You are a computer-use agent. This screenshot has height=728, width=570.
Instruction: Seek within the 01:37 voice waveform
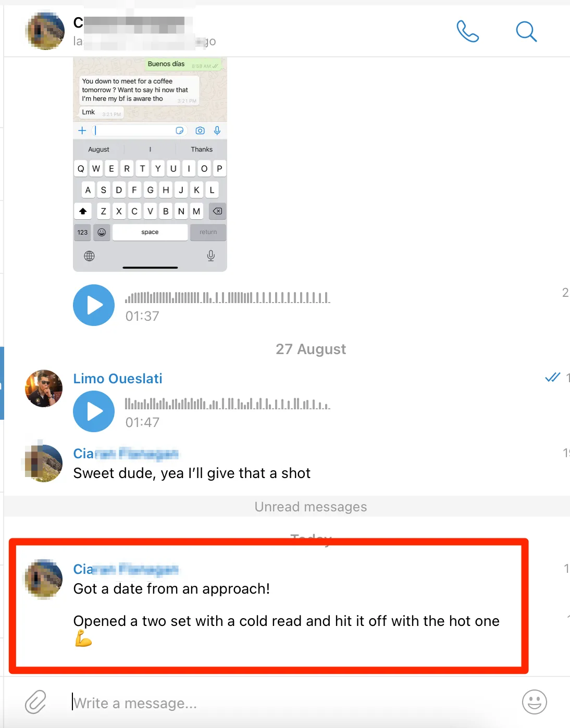[x=228, y=297]
